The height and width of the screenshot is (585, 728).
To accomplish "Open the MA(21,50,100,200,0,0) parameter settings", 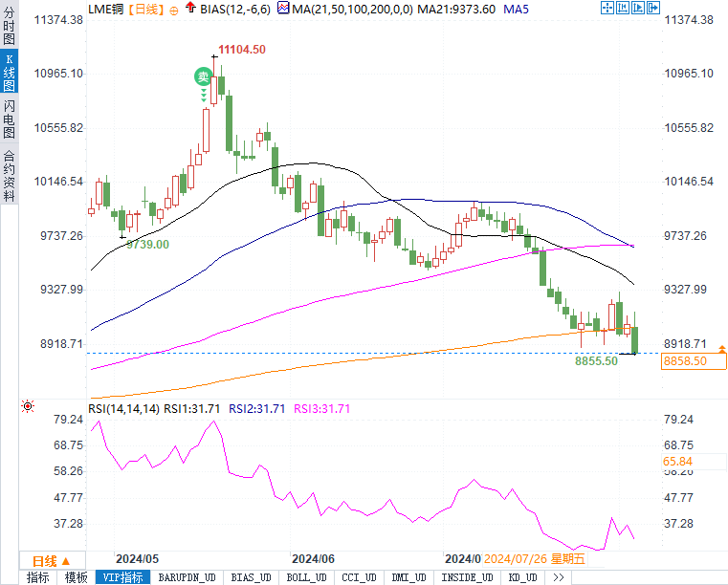I will 352,10.
